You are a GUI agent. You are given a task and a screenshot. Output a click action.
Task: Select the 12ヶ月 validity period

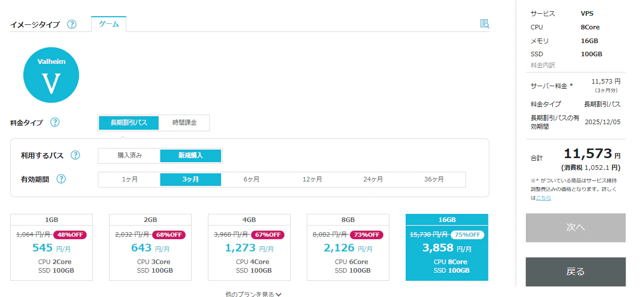(312, 179)
